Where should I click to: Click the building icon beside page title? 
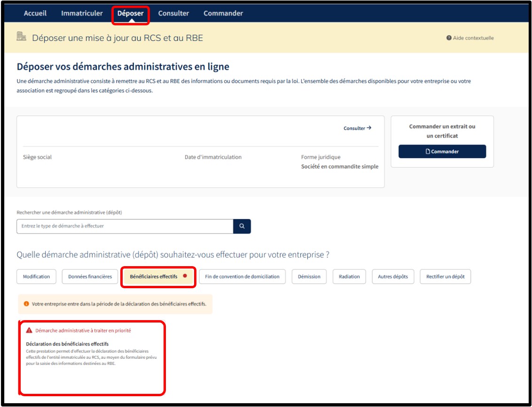pos(22,37)
